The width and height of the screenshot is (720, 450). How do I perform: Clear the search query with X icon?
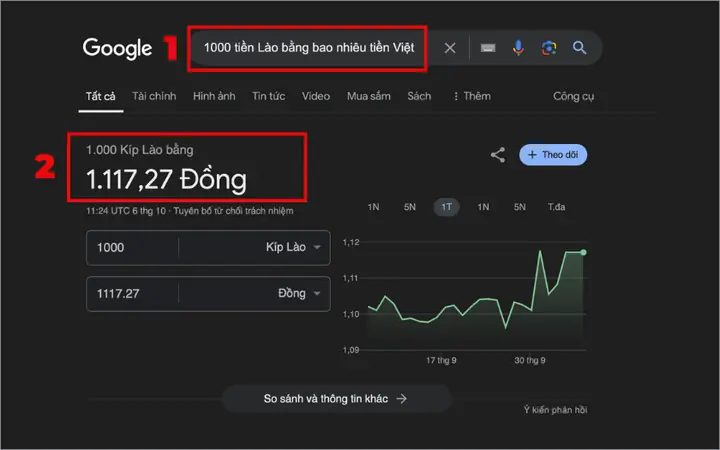450,48
